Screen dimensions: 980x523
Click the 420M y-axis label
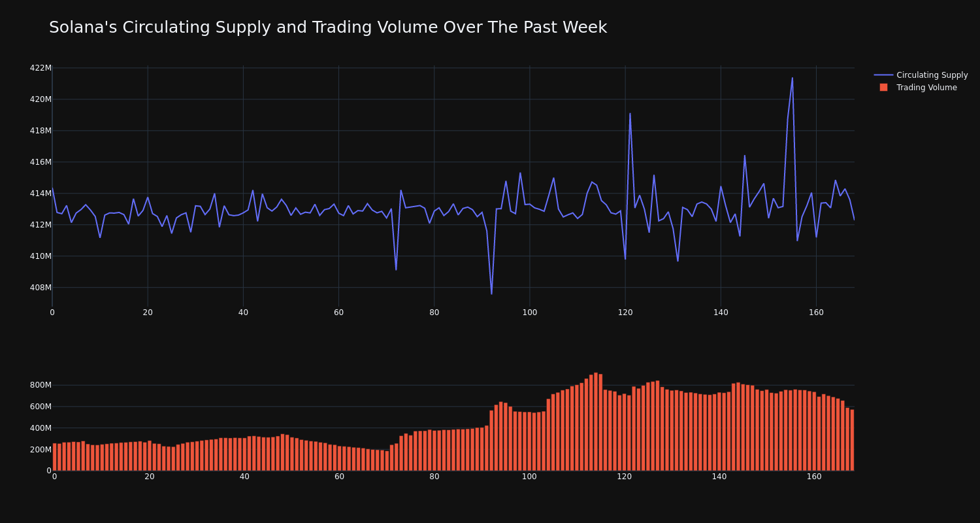(41, 99)
